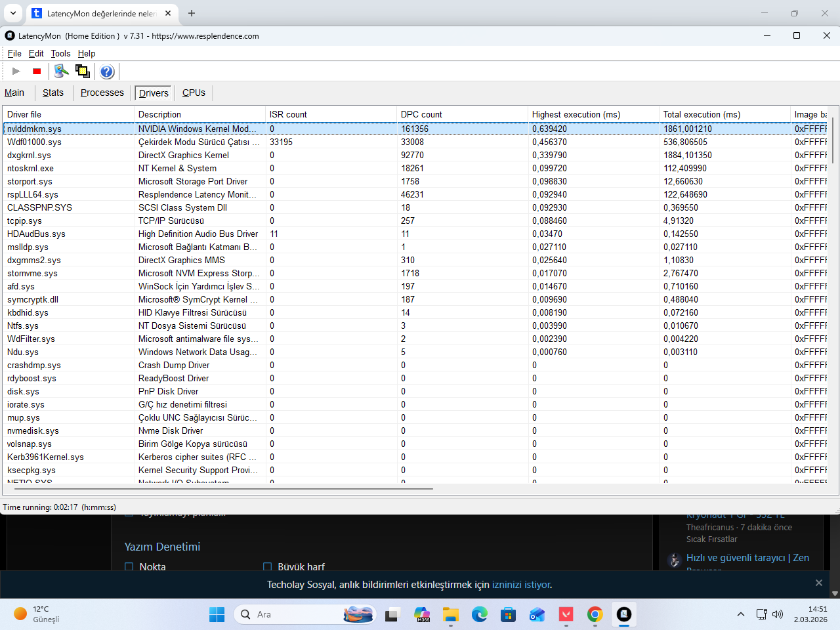Open the File menu
Screen dimensions: 840x630
(14, 53)
